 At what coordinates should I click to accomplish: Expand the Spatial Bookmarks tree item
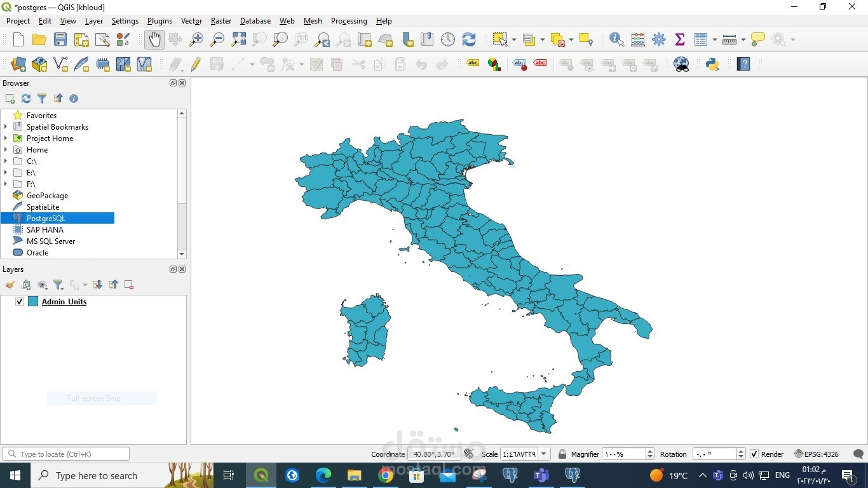(x=6, y=126)
